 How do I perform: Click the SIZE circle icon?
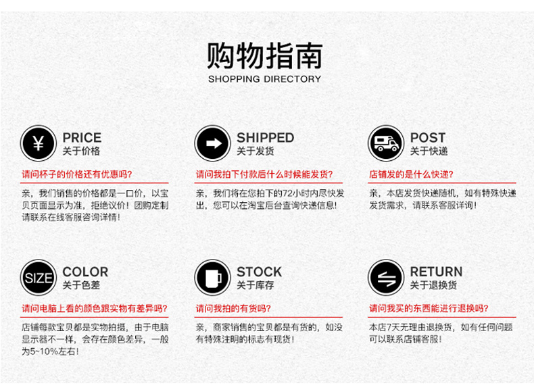(x=39, y=277)
